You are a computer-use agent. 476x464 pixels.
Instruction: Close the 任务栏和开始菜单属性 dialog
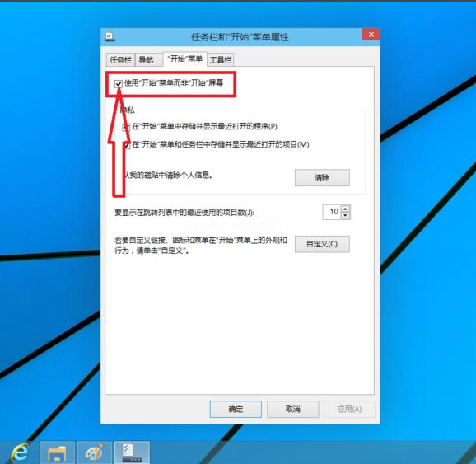click(371, 35)
